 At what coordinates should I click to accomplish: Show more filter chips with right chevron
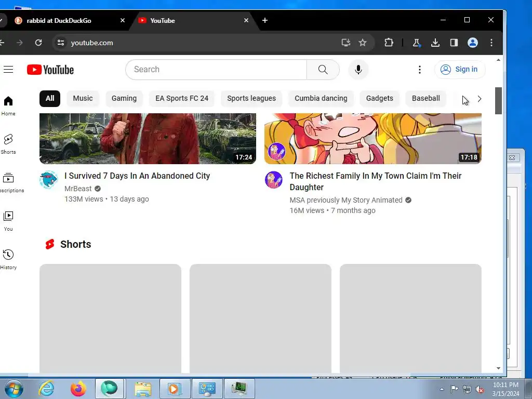coord(480,99)
